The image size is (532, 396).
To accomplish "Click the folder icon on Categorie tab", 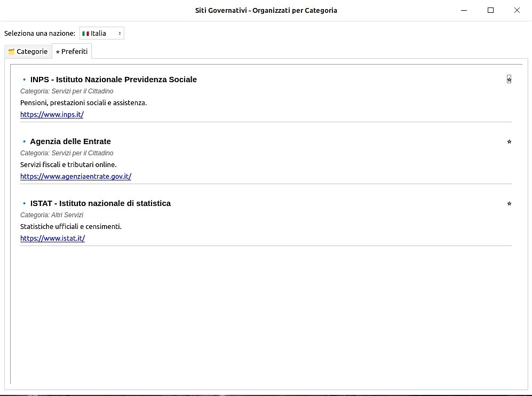I will [x=12, y=52].
